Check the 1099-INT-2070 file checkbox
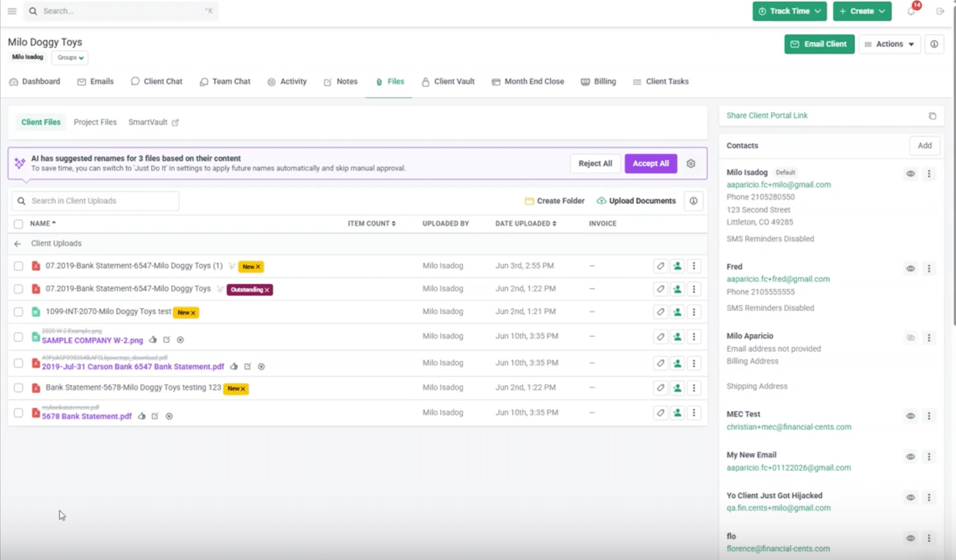Image resolution: width=956 pixels, height=560 pixels. tap(18, 312)
